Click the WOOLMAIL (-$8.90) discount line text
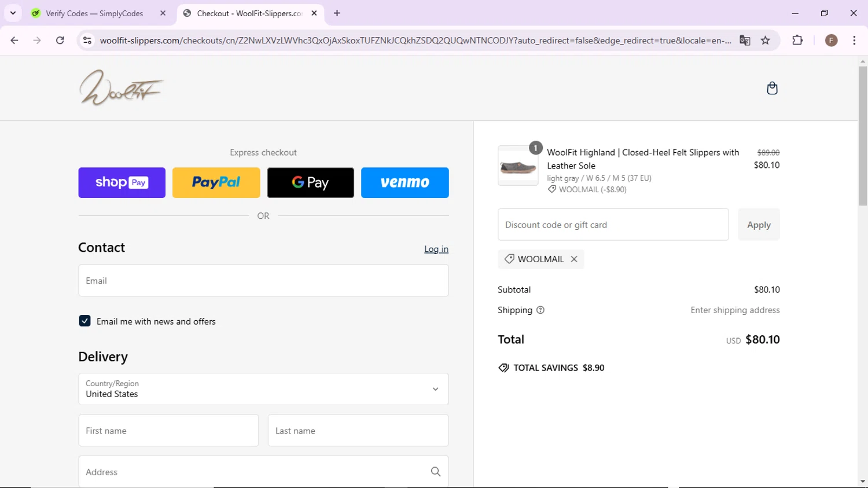 (x=593, y=189)
